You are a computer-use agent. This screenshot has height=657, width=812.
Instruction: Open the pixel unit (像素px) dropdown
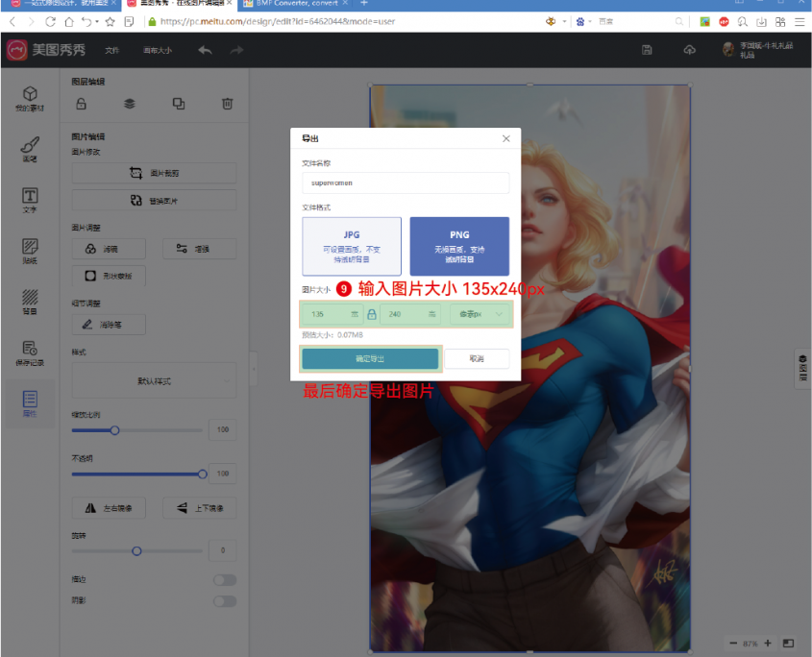click(x=480, y=314)
